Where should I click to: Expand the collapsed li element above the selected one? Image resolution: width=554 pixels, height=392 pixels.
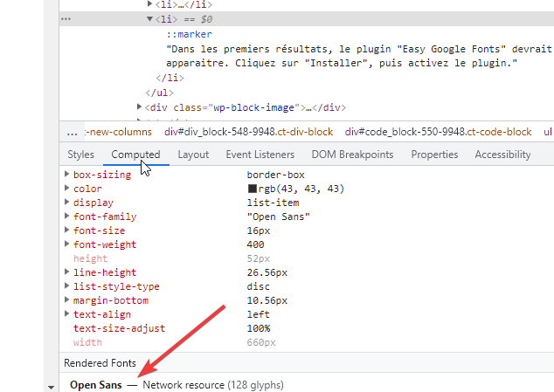tap(149, 4)
